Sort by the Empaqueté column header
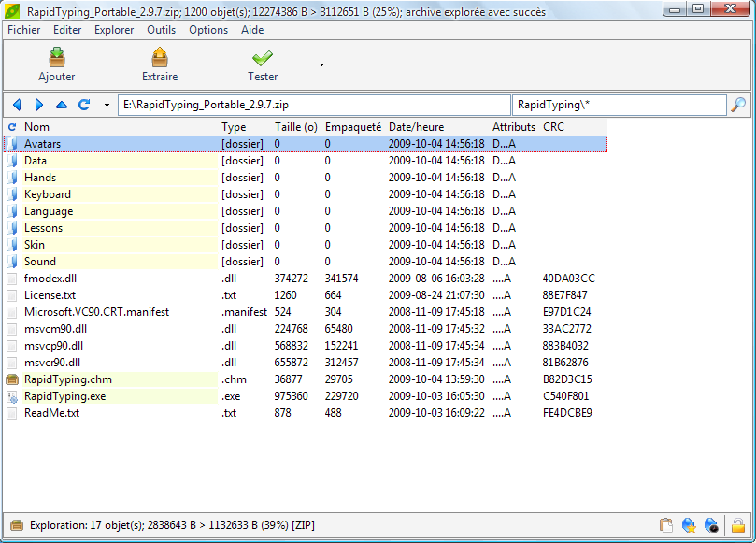 (x=353, y=127)
